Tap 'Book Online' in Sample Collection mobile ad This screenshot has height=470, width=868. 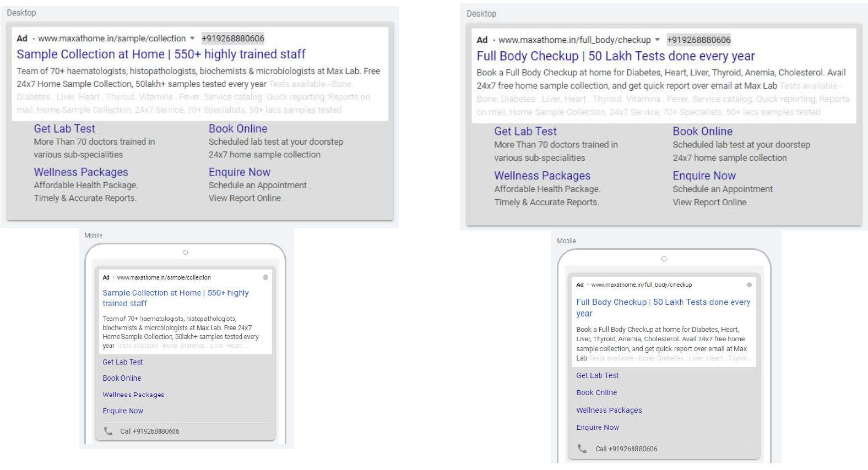pos(122,379)
